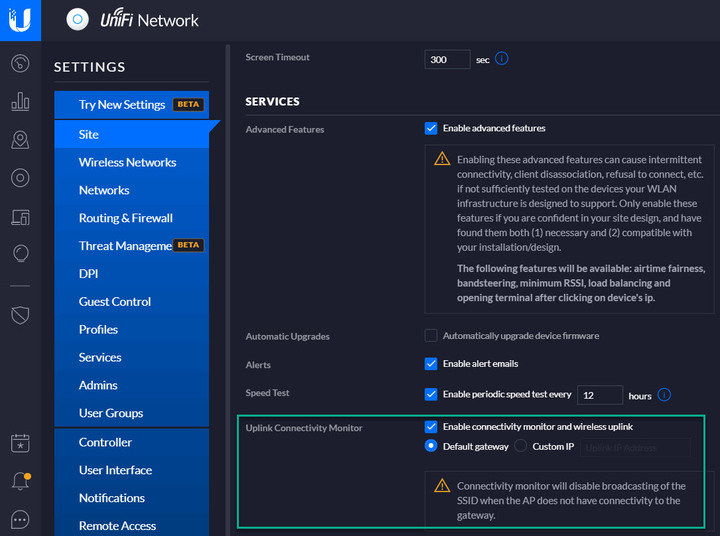Click info icon beside speed test hours
720x536 pixels.
(664, 395)
